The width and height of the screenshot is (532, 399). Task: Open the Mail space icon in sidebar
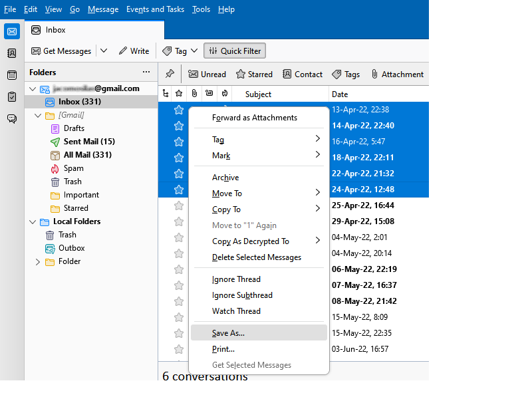12,31
